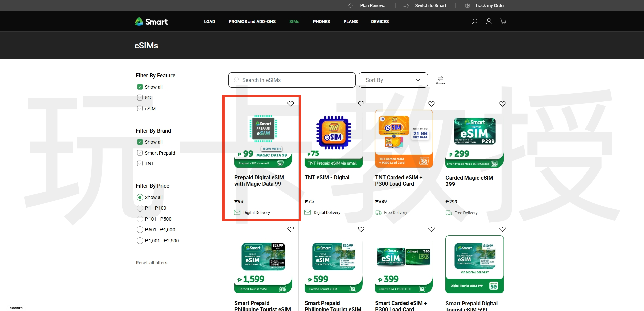644x311 pixels.
Task: Favorite the ₱599 Carded Tourist eSIM
Action: 361,229
